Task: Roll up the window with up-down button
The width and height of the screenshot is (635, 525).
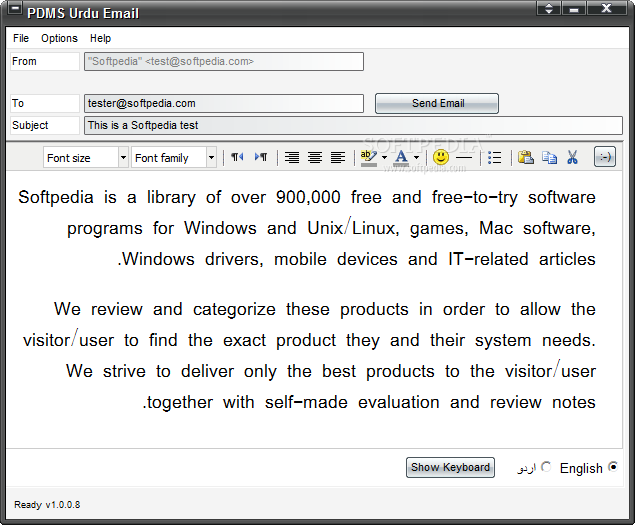Action: coord(548,8)
